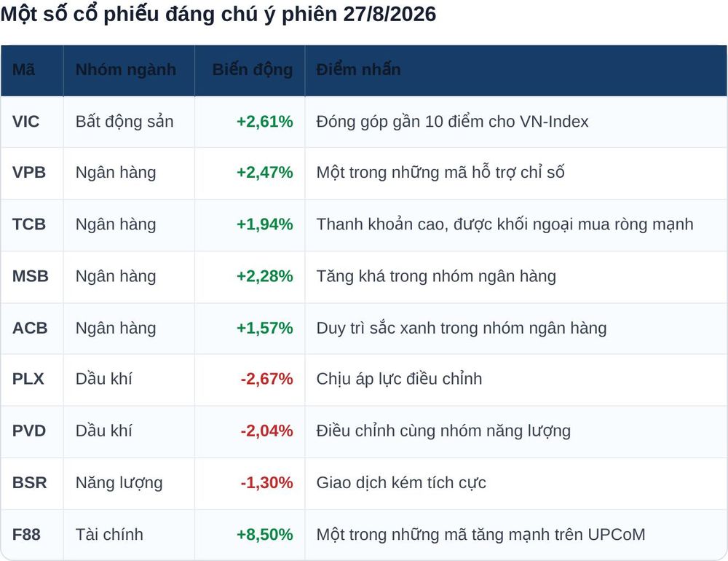
Task: Select the VPB stock code
Action: tap(29, 173)
